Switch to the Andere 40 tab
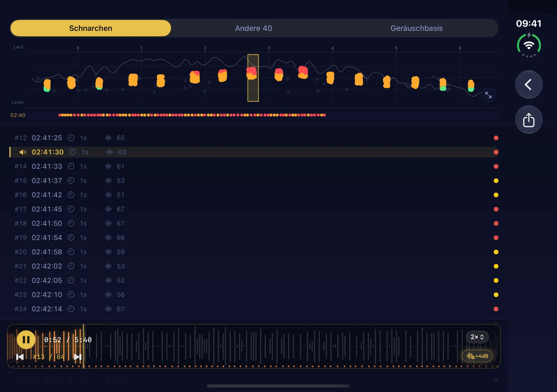 pos(253,28)
